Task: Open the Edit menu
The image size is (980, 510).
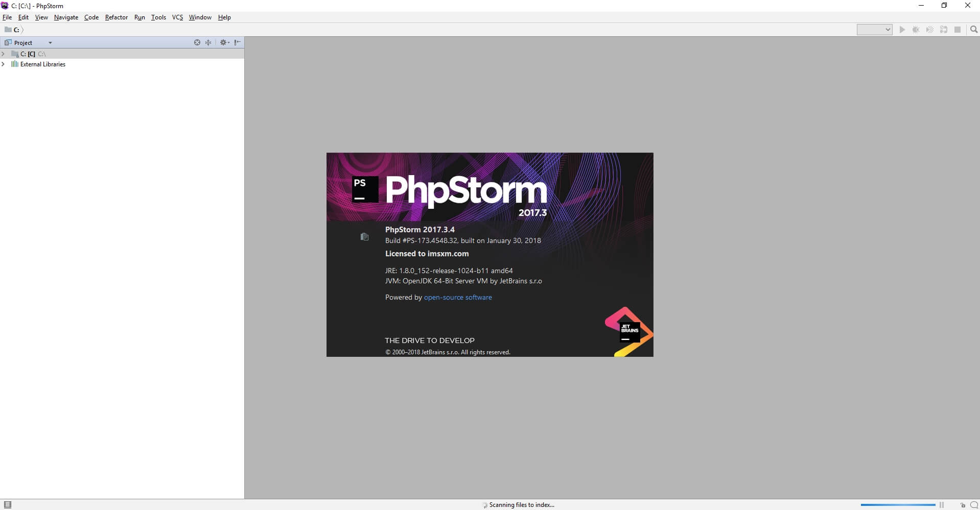Action: coord(24,17)
